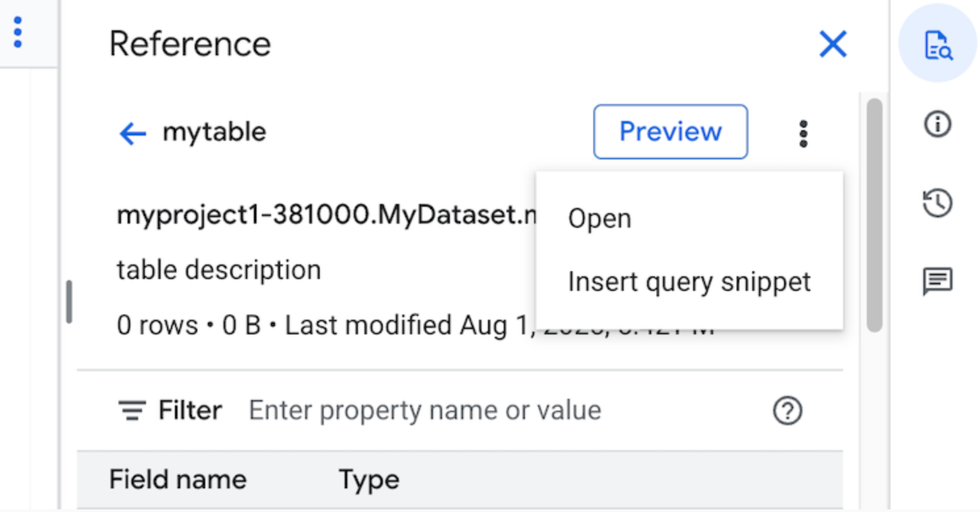The width and height of the screenshot is (980, 512).
Task: Click the info icon in the right sidebar
Action: click(937, 125)
